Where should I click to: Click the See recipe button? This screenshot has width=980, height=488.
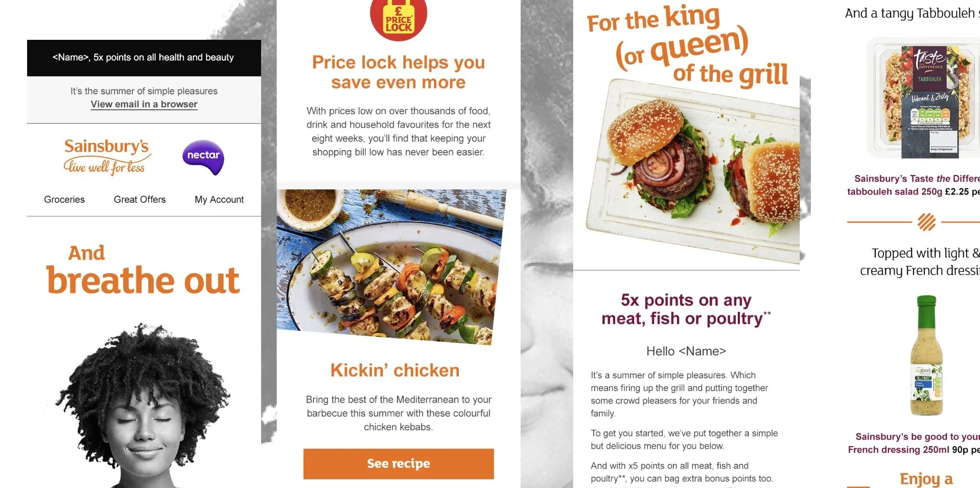coord(399,463)
